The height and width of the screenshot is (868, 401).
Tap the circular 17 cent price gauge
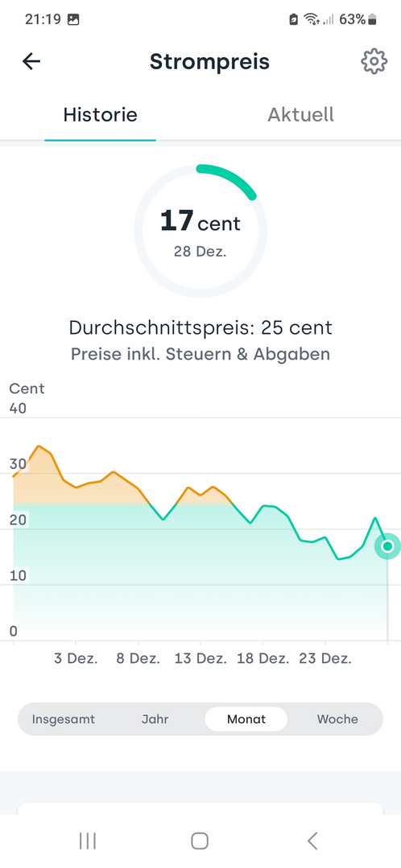(x=200, y=231)
